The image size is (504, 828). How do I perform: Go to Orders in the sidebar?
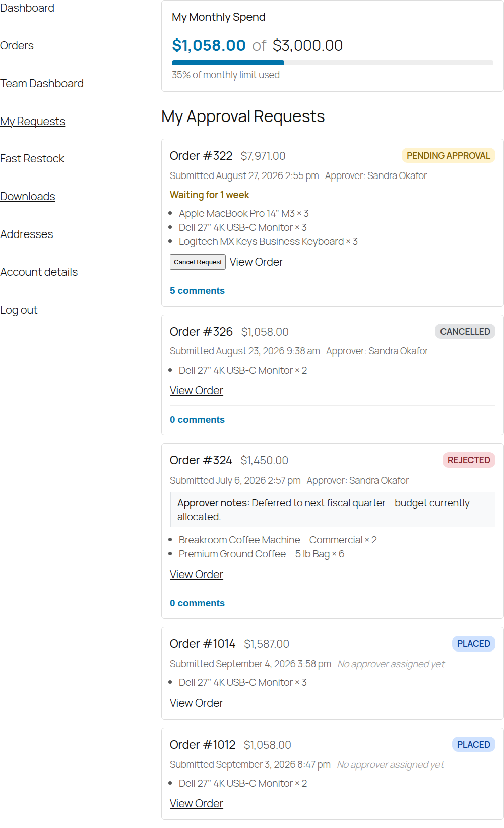(x=17, y=45)
